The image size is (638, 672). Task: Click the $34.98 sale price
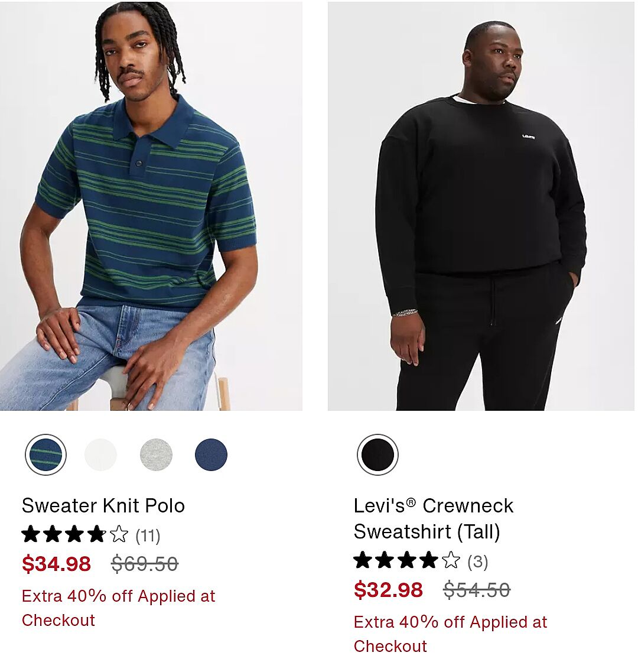(57, 564)
